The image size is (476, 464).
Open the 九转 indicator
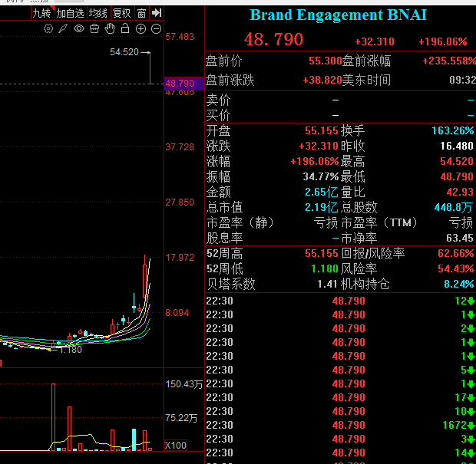(x=41, y=13)
